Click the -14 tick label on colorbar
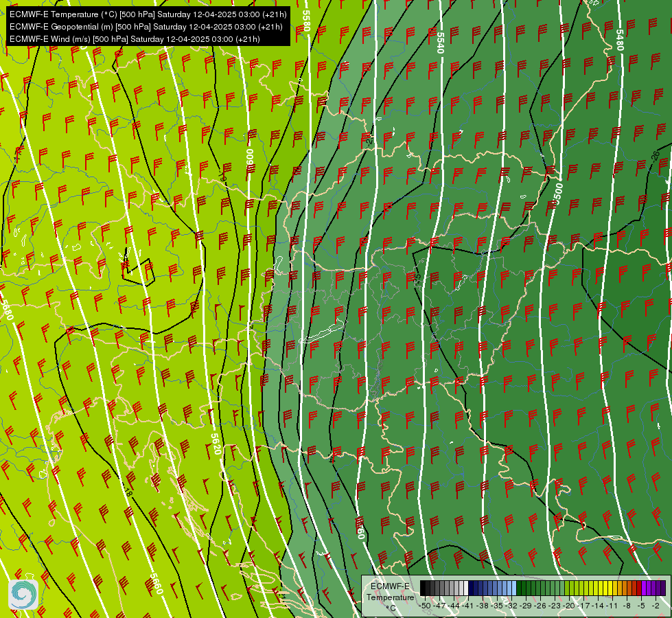The height and width of the screenshot is (618, 672). coord(598,606)
